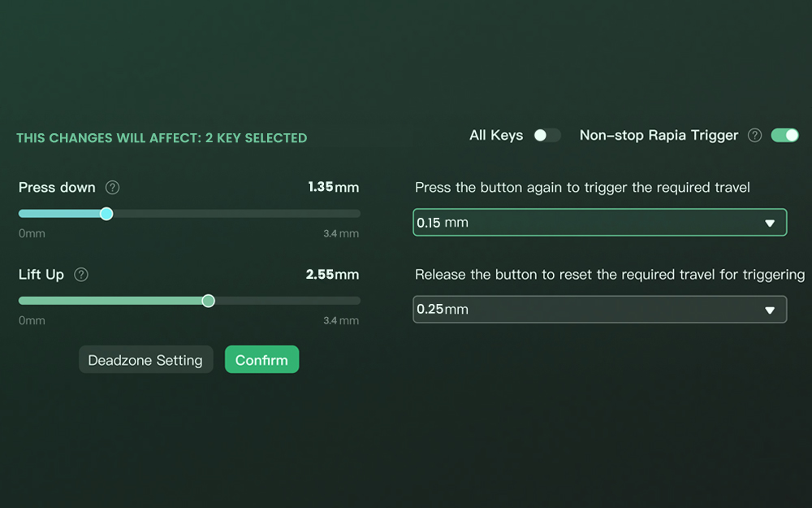Image resolution: width=812 pixels, height=508 pixels.
Task: Click the Press down slider handle
Action: [106, 214]
